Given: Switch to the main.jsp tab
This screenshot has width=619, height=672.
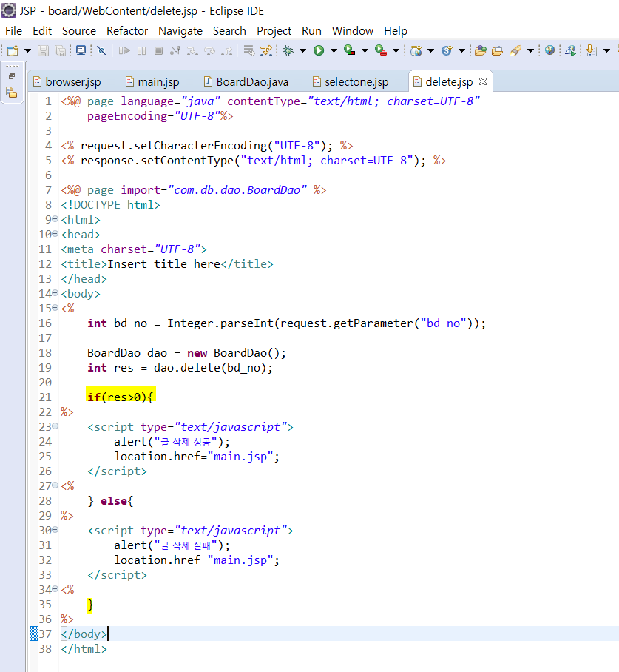Looking at the screenshot, I should (x=153, y=82).
